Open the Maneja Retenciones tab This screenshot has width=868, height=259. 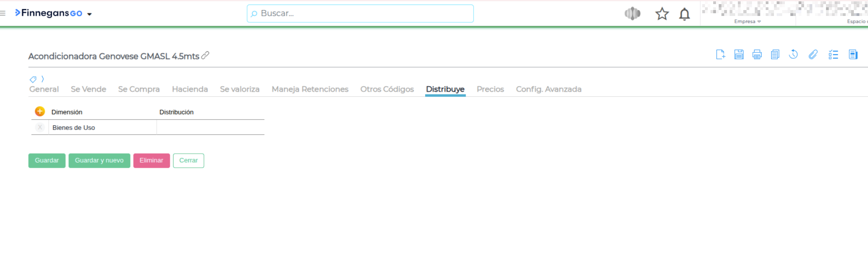[310, 89]
